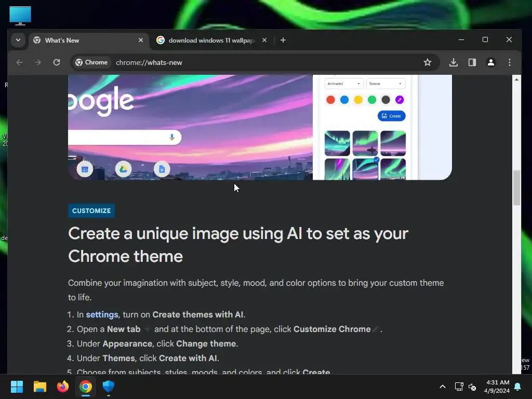Image resolution: width=532 pixels, height=399 pixels.
Task: Click 'Change theme' in step 3
Action: [x=206, y=344]
